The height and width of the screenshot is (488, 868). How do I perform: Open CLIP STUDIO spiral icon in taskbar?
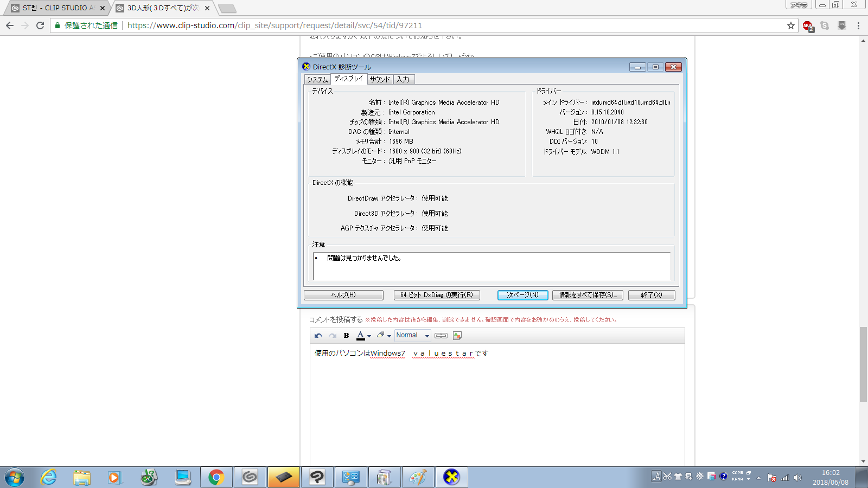[250, 477]
